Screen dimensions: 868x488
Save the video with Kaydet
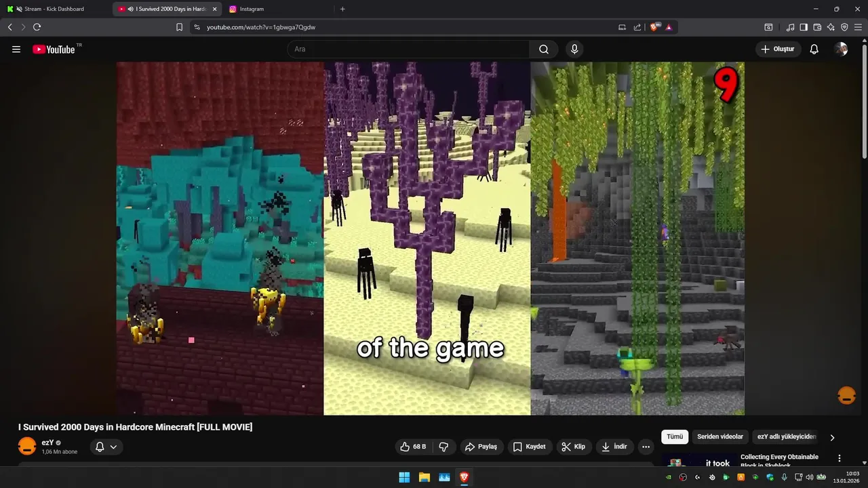point(529,447)
